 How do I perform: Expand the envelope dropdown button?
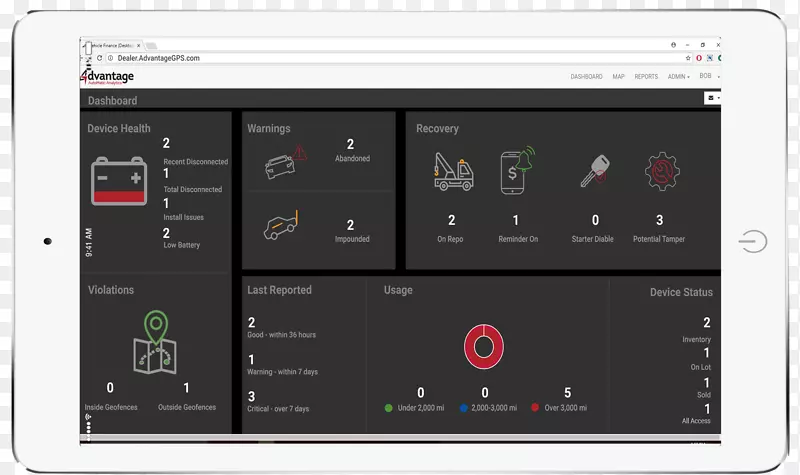[713, 98]
